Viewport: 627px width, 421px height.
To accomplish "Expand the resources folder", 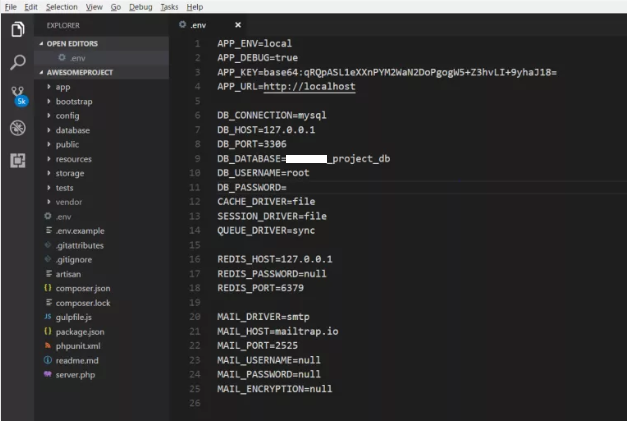I will click(x=49, y=159).
